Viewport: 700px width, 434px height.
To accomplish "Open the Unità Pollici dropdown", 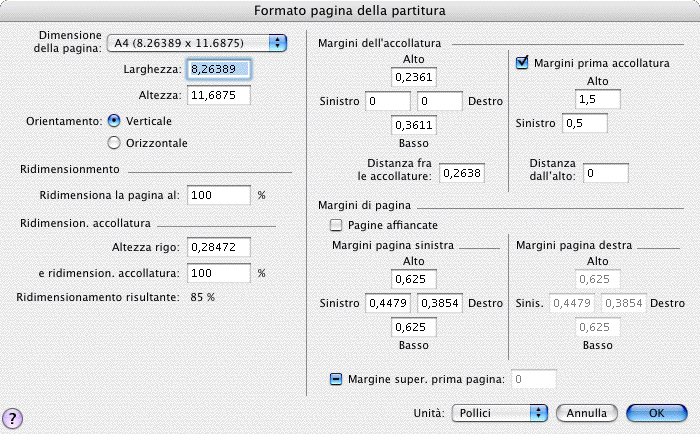I will [499, 412].
